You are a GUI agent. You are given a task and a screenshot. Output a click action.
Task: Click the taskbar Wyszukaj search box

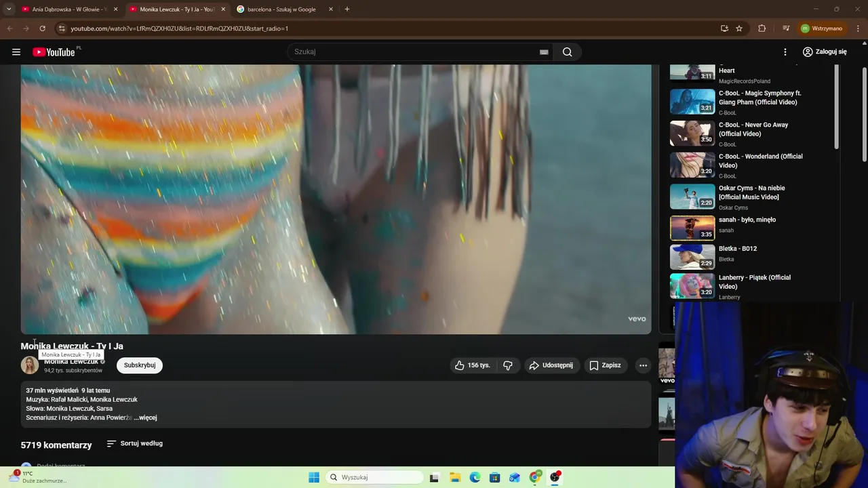[374, 477]
